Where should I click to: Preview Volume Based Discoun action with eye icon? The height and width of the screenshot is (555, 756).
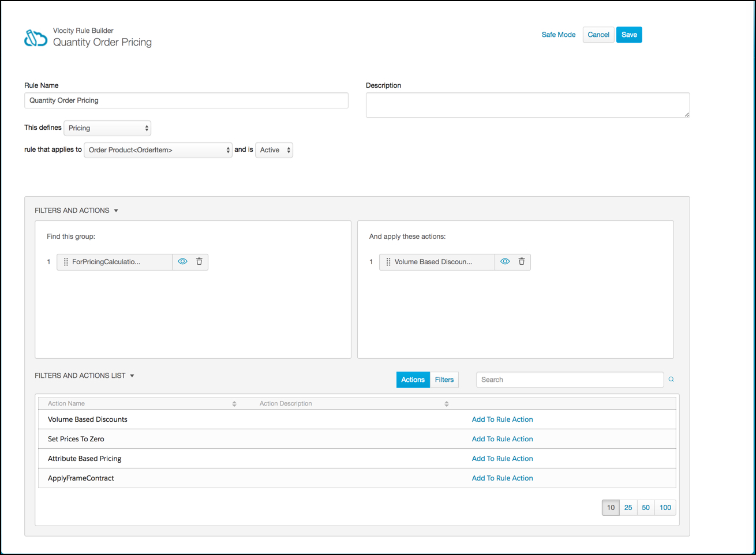[505, 261]
